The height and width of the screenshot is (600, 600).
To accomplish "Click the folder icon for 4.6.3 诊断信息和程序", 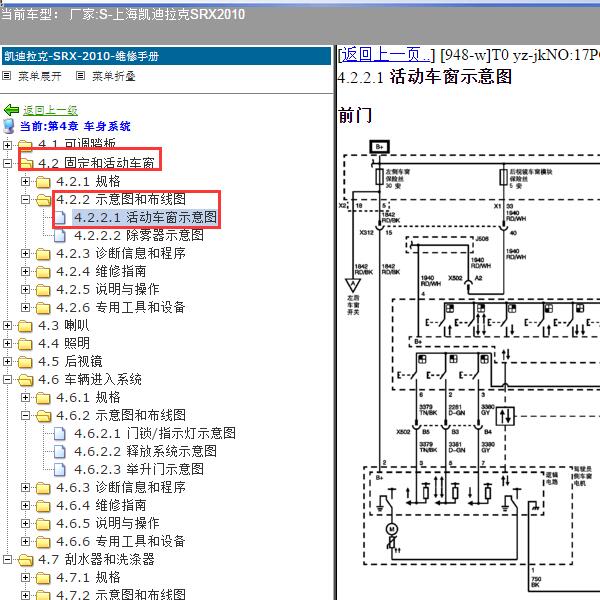I will [43, 488].
